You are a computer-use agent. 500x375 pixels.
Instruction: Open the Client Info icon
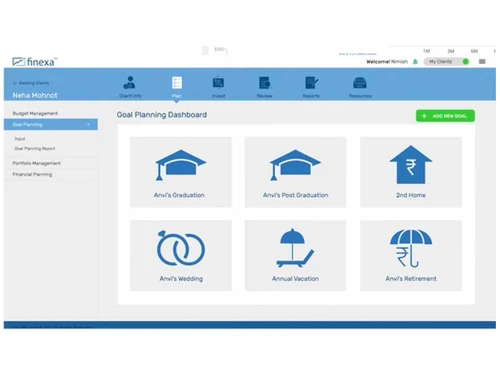pos(130,83)
